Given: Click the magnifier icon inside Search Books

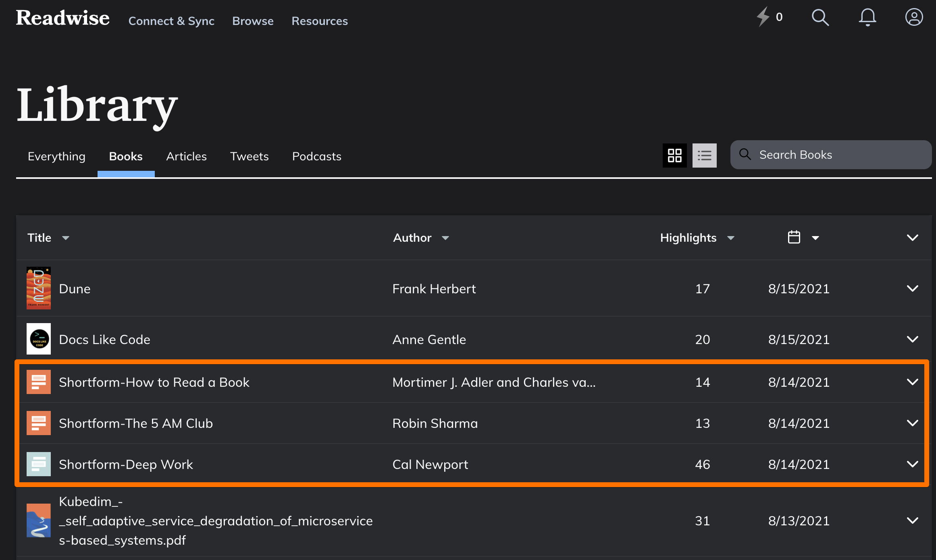Looking at the screenshot, I should coord(745,154).
